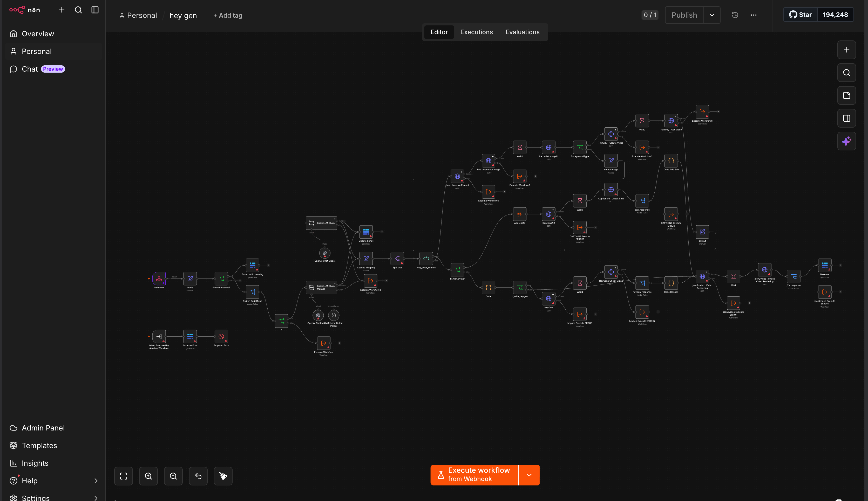Open workflow version history
The width and height of the screenshot is (868, 501).
[735, 15]
